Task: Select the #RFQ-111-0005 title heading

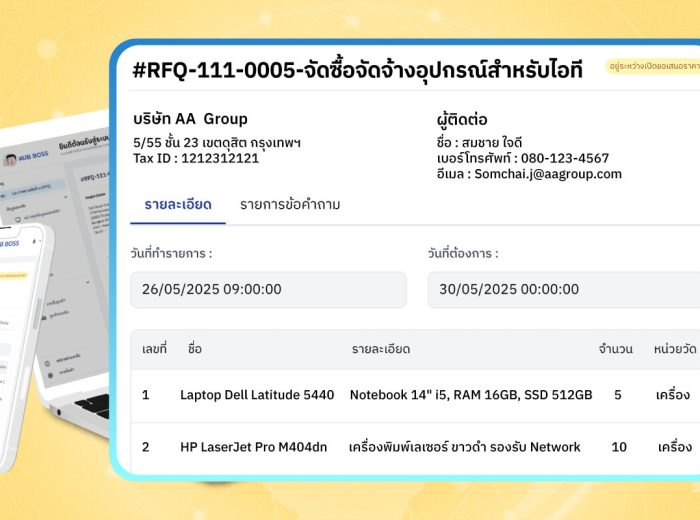Action: point(358,70)
